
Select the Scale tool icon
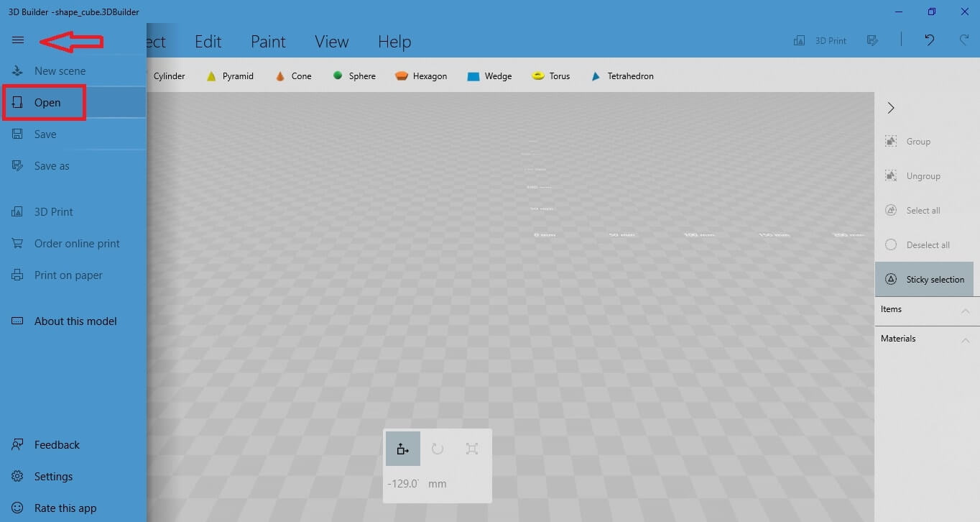pyautogui.click(x=471, y=449)
